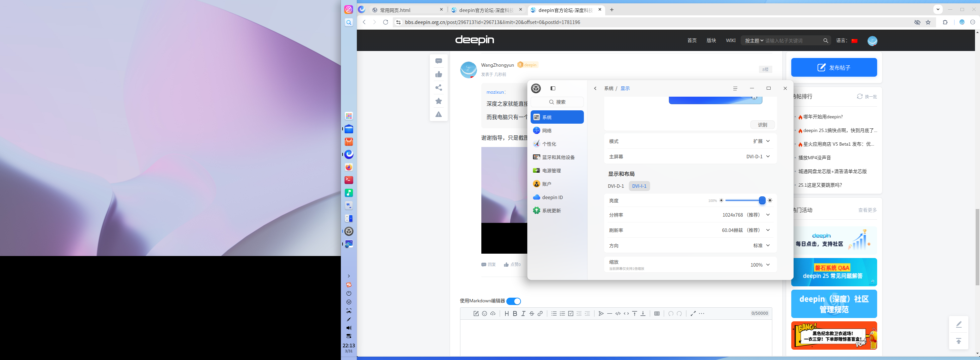Open the 系统更新 settings section
Image resolution: width=980 pixels, height=360 pixels.
pos(551,210)
